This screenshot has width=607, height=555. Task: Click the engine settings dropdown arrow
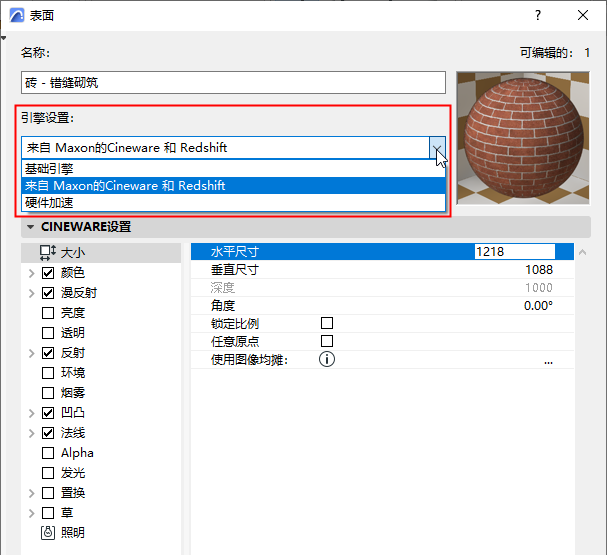[x=437, y=147]
